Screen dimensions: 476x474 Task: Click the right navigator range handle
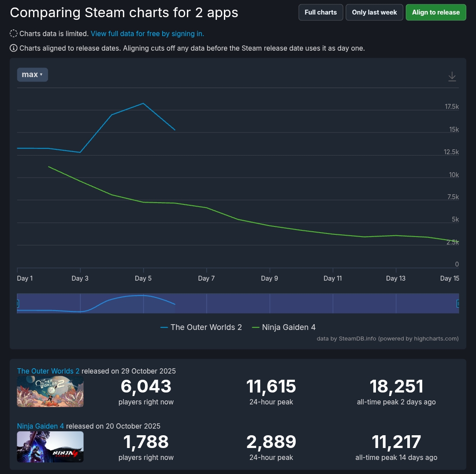pos(458,303)
